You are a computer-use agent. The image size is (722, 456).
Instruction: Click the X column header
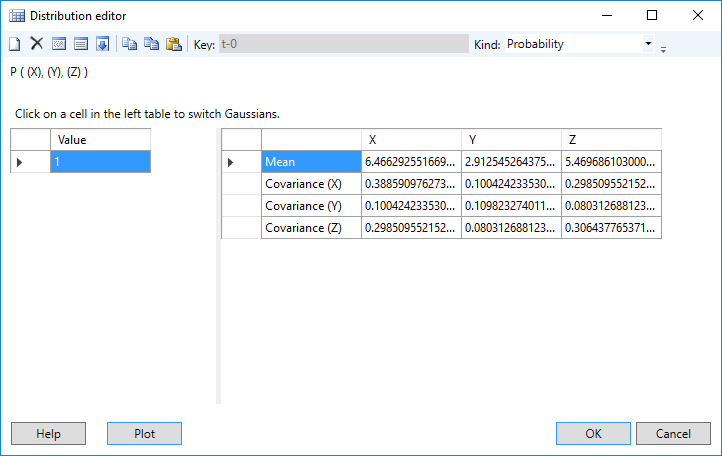click(x=411, y=139)
